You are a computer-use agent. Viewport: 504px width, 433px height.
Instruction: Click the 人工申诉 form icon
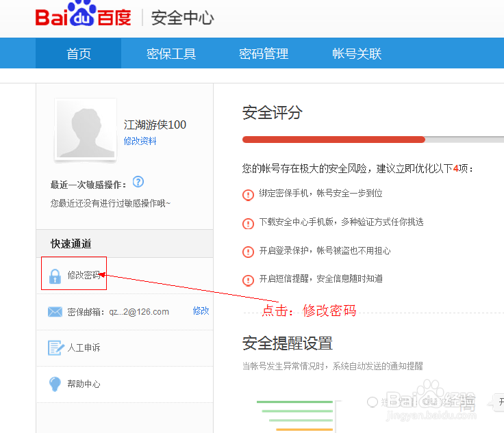[x=55, y=347]
